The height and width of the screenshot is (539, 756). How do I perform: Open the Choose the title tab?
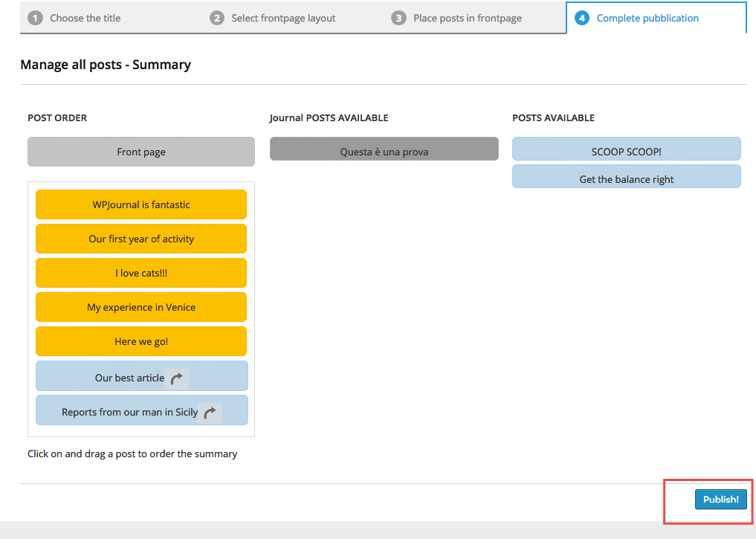click(x=85, y=18)
